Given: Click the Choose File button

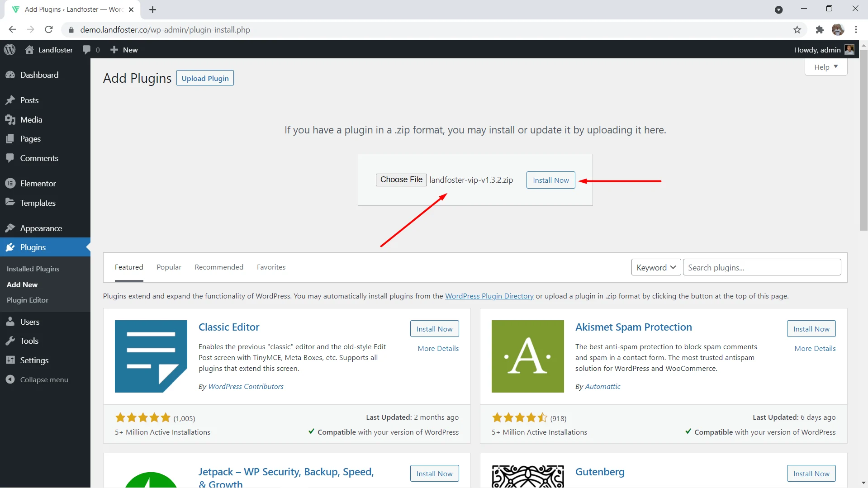Looking at the screenshot, I should 401,180.
